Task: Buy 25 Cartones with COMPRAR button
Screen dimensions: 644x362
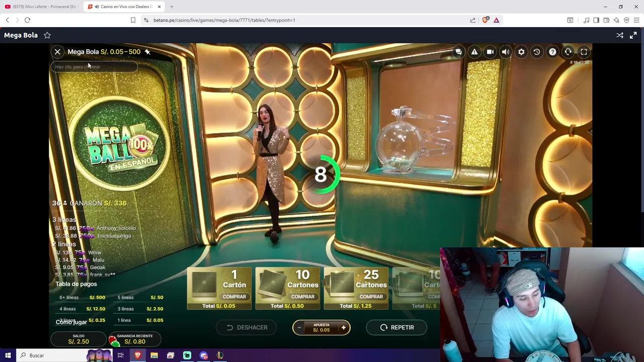Action: click(371, 297)
